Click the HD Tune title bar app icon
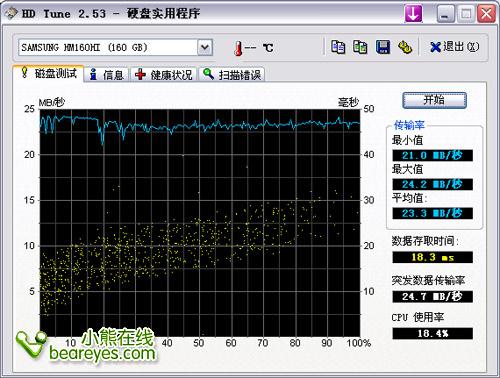Viewport: 500px width, 378px height. [11, 14]
